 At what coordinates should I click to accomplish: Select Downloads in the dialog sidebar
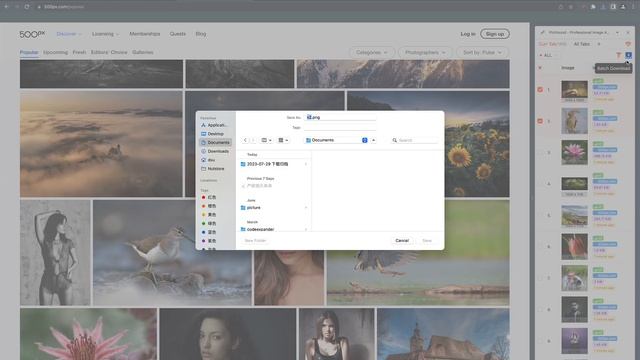click(215, 151)
